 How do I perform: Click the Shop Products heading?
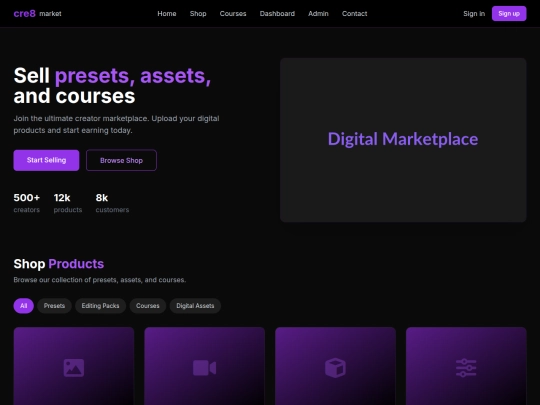[59, 264]
